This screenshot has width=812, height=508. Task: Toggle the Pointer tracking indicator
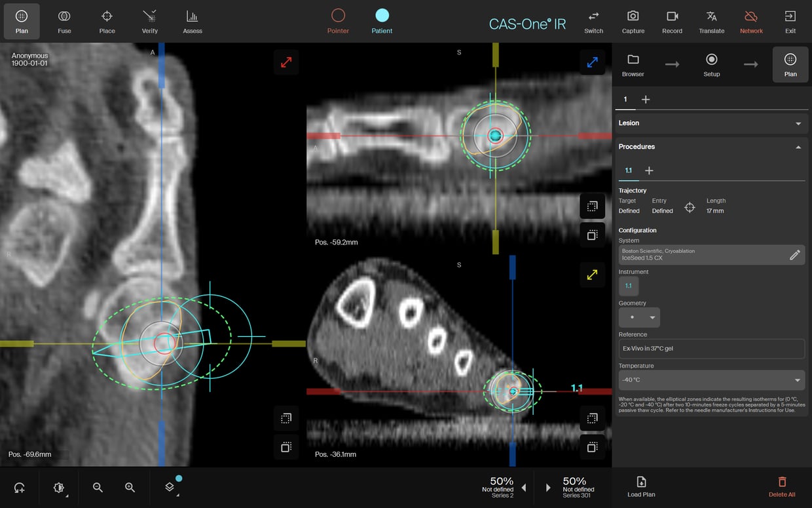(338, 21)
